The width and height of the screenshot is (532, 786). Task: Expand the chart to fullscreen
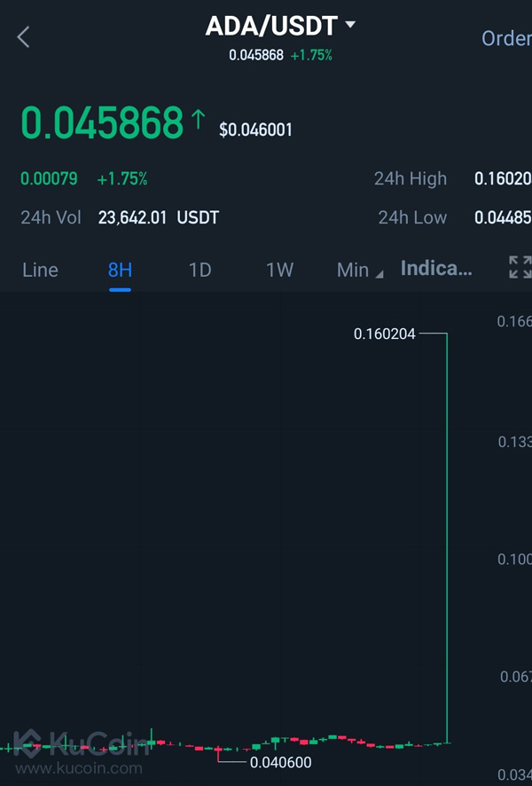coord(520,267)
